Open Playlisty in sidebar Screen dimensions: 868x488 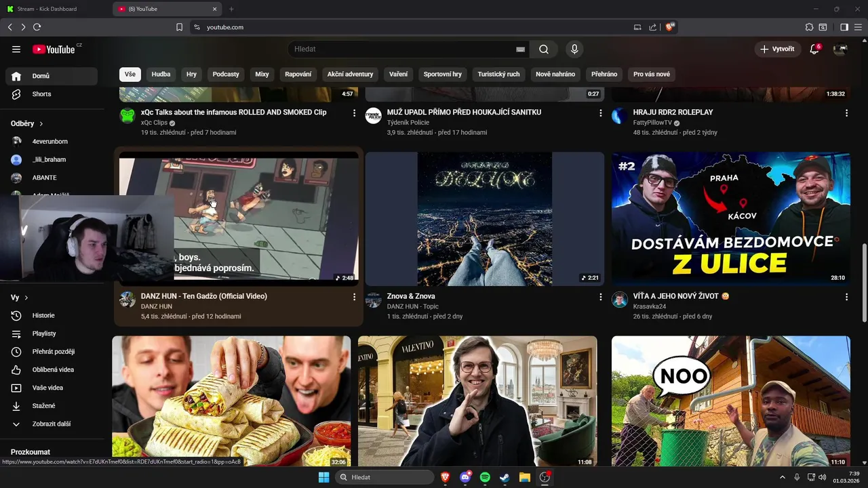coord(52,333)
